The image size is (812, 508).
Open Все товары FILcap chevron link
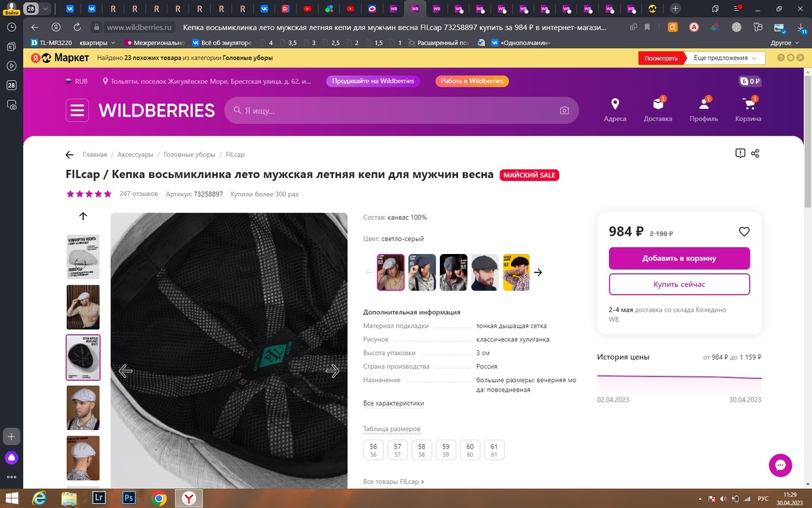[394, 482]
